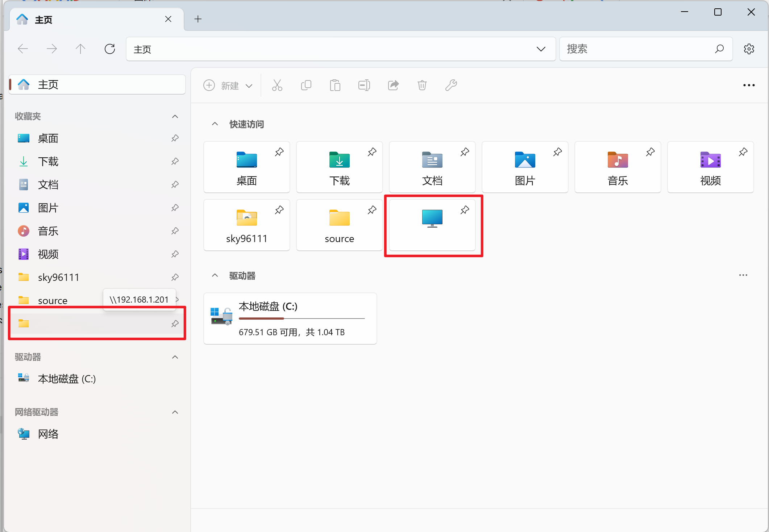Open settings via the gear icon

tap(749, 49)
